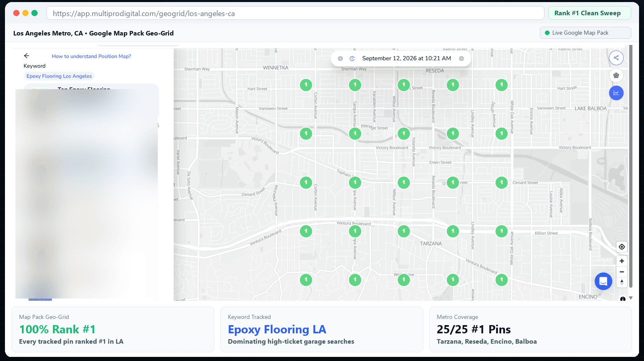Click the TARZANA label on the map
This screenshot has height=361, width=644.
431,243
